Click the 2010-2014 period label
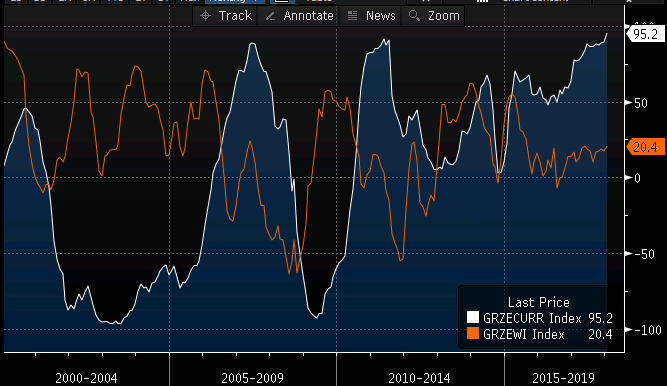 pos(419,378)
